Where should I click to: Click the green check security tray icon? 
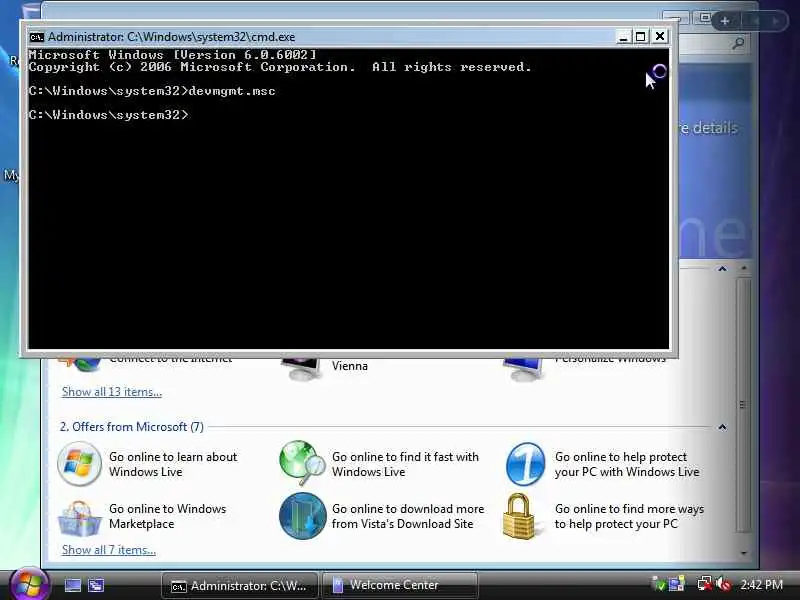pyautogui.click(x=659, y=585)
